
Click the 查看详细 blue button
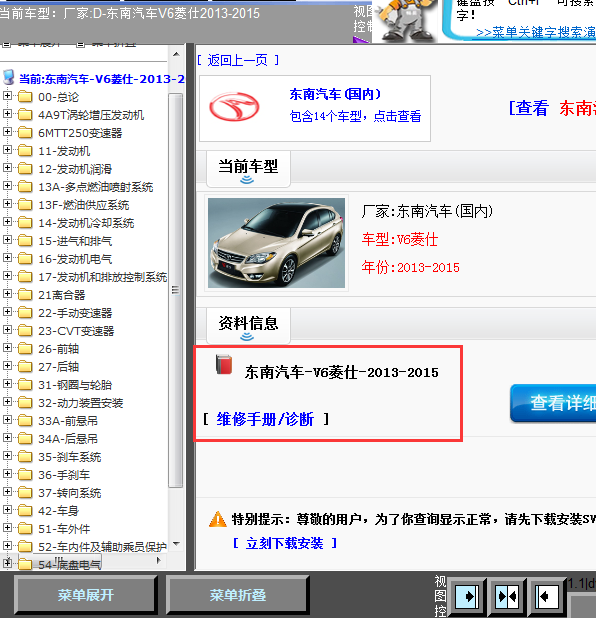pos(553,403)
